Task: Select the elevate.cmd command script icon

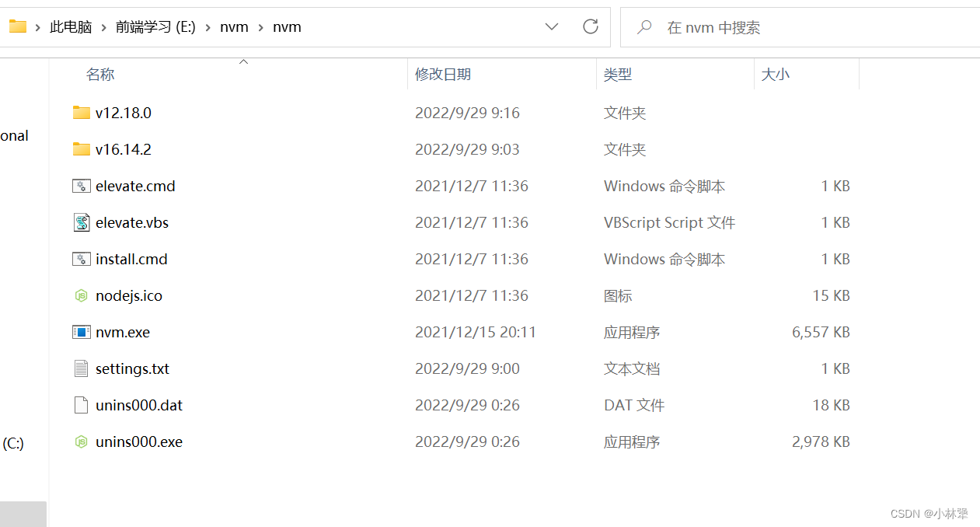Action: point(82,186)
